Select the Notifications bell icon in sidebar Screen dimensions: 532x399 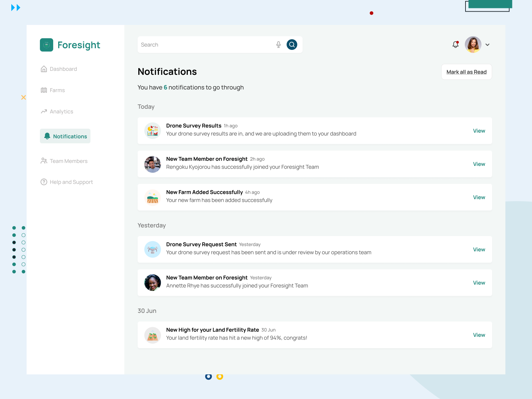tap(47, 136)
